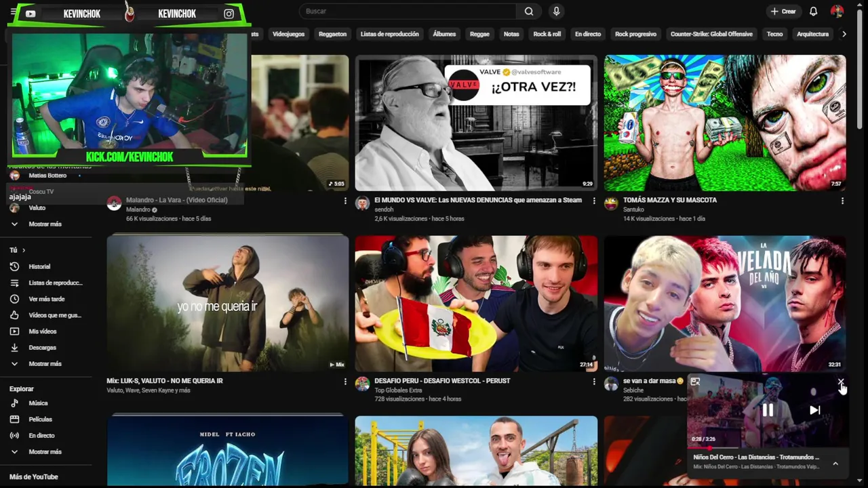Open Ver más tarde in sidebar
This screenshot has width=868, height=488.
(46, 299)
